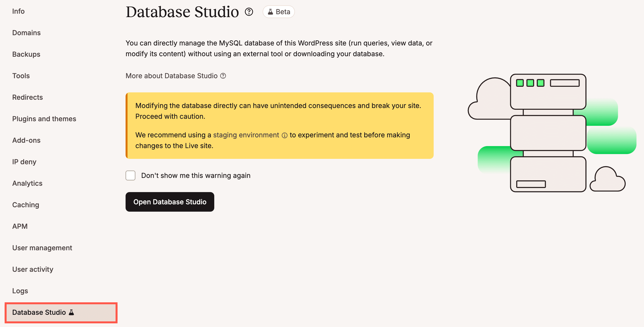The width and height of the screenshot is (644, 327).
Task: Open the Domains section
Action: (x=26, y=33)
